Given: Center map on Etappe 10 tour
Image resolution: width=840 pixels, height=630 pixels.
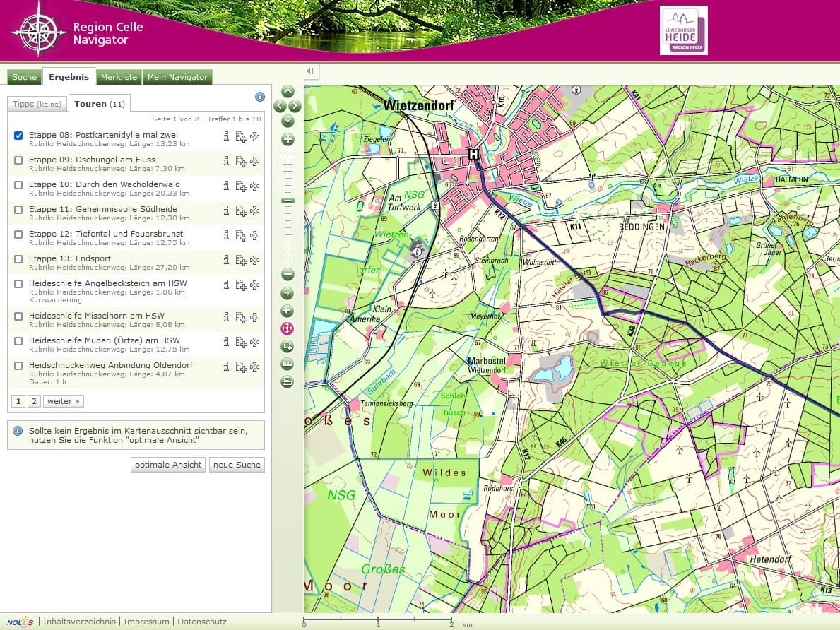Looking at the screenshot, I should (255, 186).
